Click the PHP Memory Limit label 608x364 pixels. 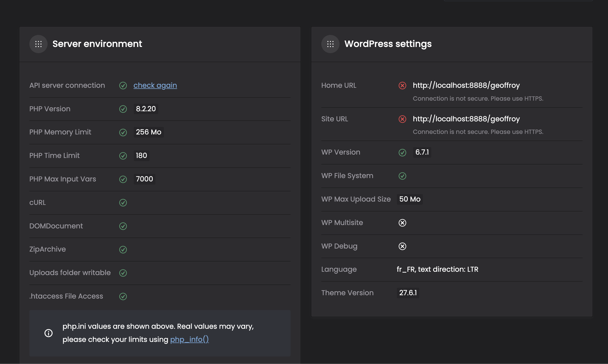(x=60, y=132)
